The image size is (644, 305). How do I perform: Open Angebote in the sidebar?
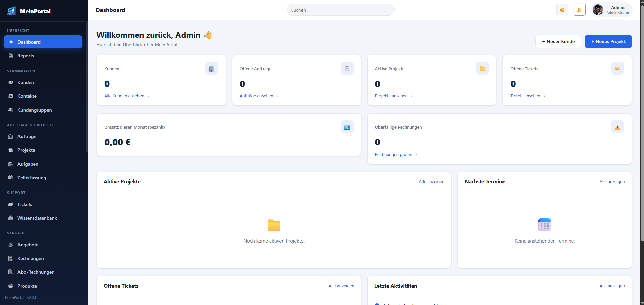tap(43, 245)
